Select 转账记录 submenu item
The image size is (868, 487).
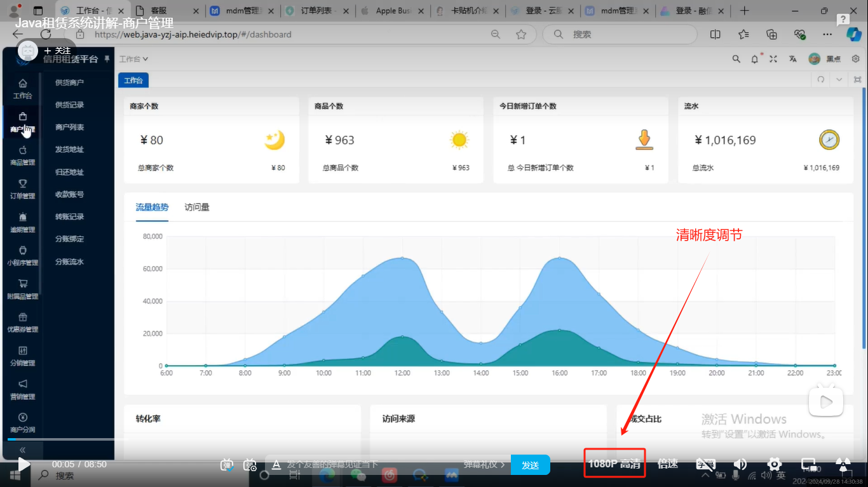pyautogui.click(x=69, y=217)
